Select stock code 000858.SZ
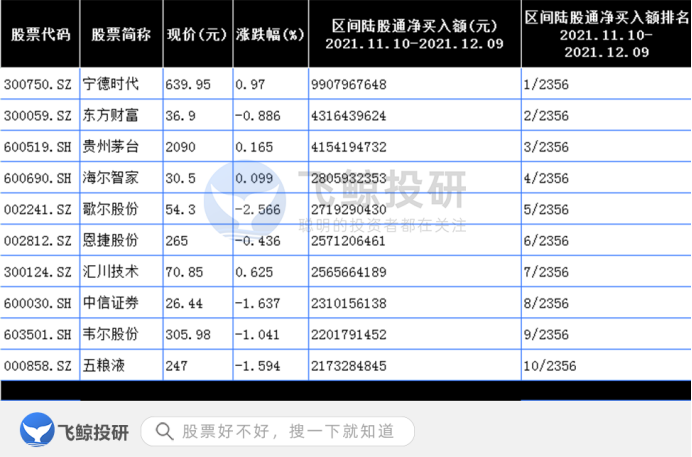The height and width of the screenshot is (457, 692). (x=38, y=366)
